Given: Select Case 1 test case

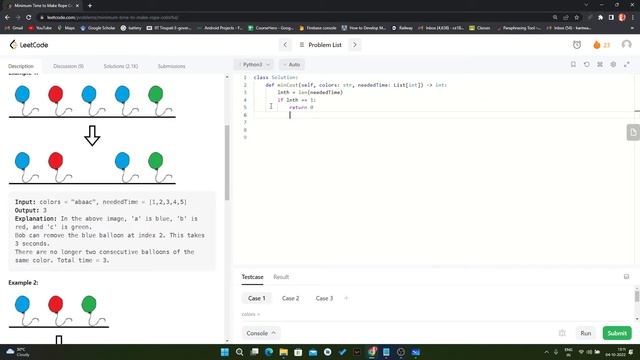Looking at the screenshot, I should pyautogui.click(x=256, y=298).
